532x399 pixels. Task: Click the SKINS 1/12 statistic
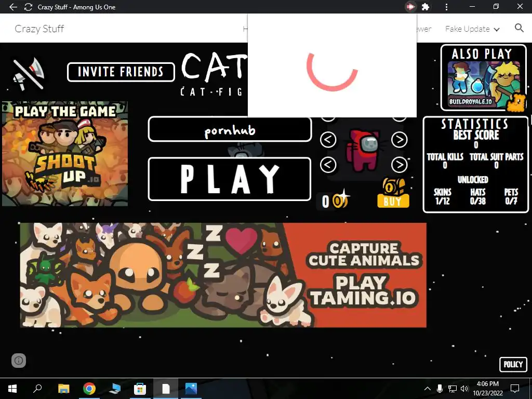(x=443, y=196)
